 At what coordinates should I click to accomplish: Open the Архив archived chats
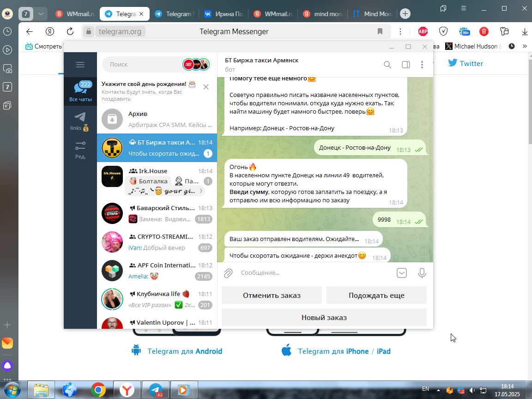click(x=157, y=119)
